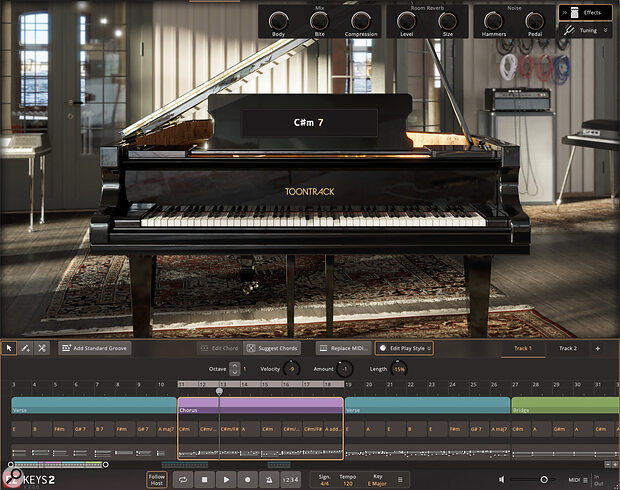This screenshot has width=620, height=490.
Task: Click Replace MIDI button
Action: [344, 348]
